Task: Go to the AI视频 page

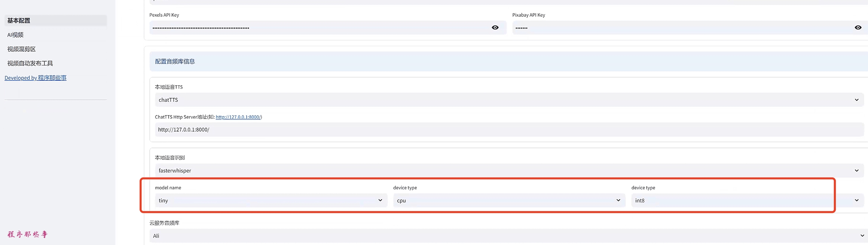Action: click(15, 35)
